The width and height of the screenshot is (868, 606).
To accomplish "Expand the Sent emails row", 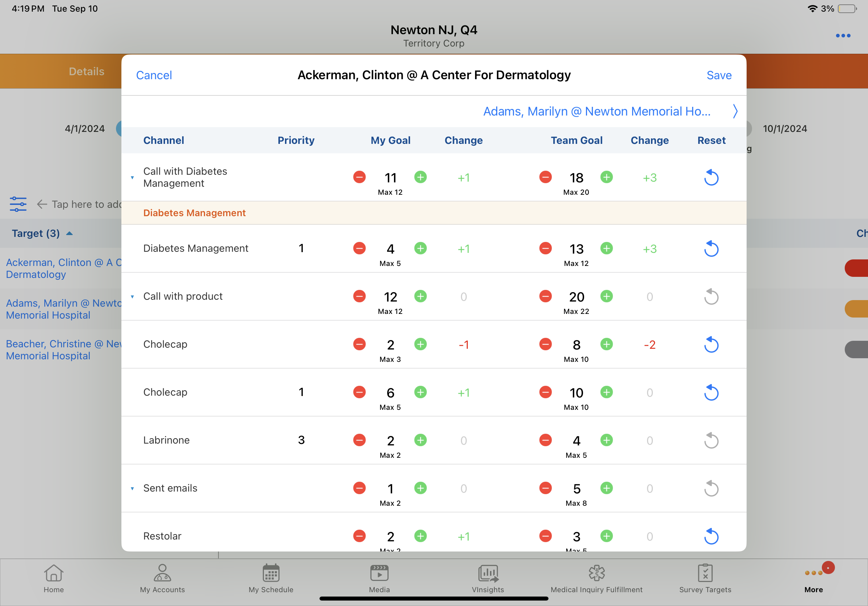I will [132, 489].
